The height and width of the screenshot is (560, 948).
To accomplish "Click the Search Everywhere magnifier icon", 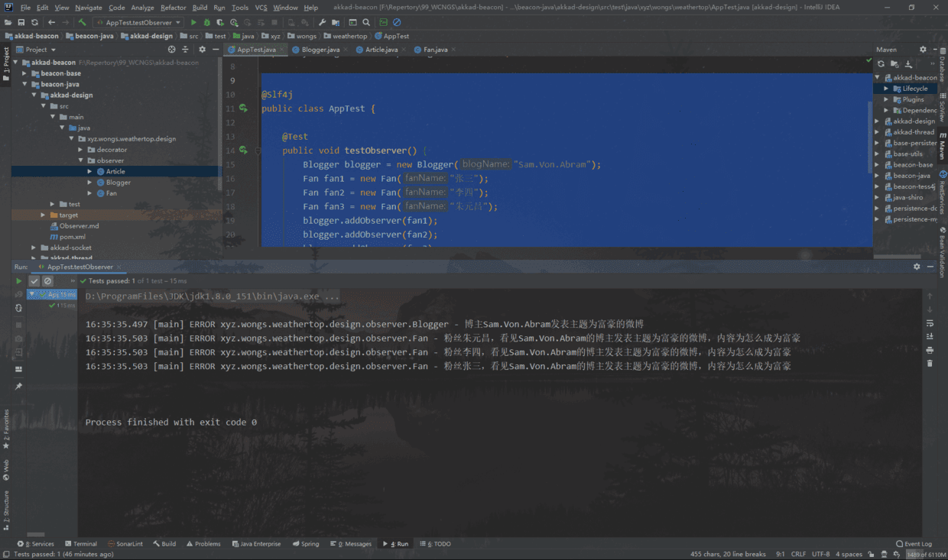I will [x=366, y=22].
